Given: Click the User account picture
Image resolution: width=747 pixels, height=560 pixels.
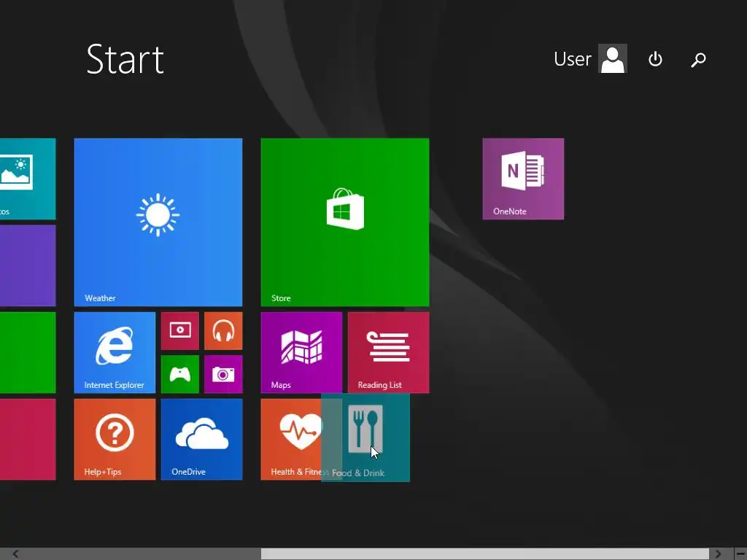Looking at the screenshot, I should 613,58.
